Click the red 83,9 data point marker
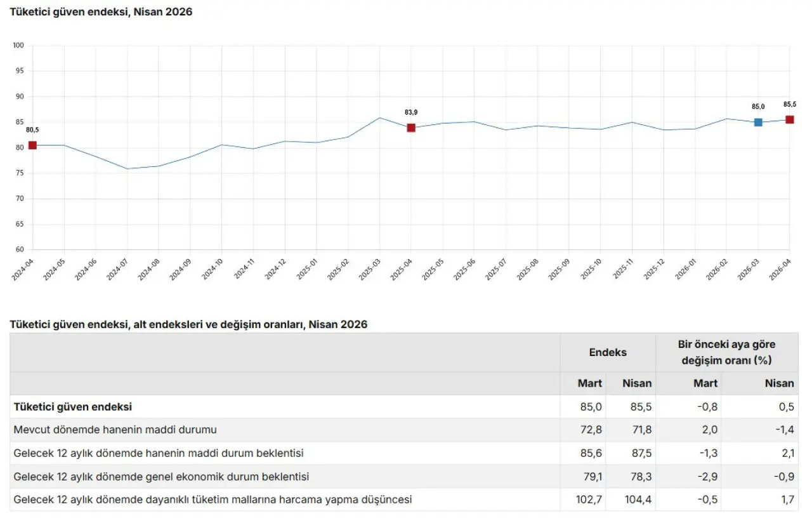812x523 pixels. [x=411, y=128]
